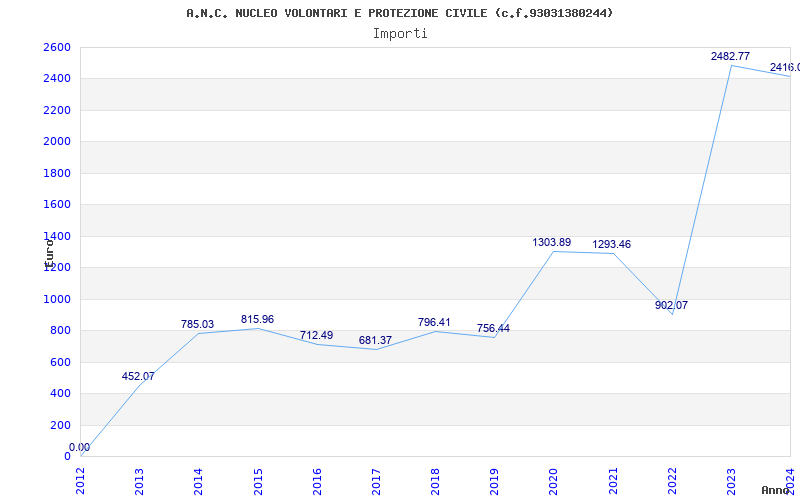This screenshot has width=800, height=500.
Task: Click the chart title text
Action: coord(400,13)
